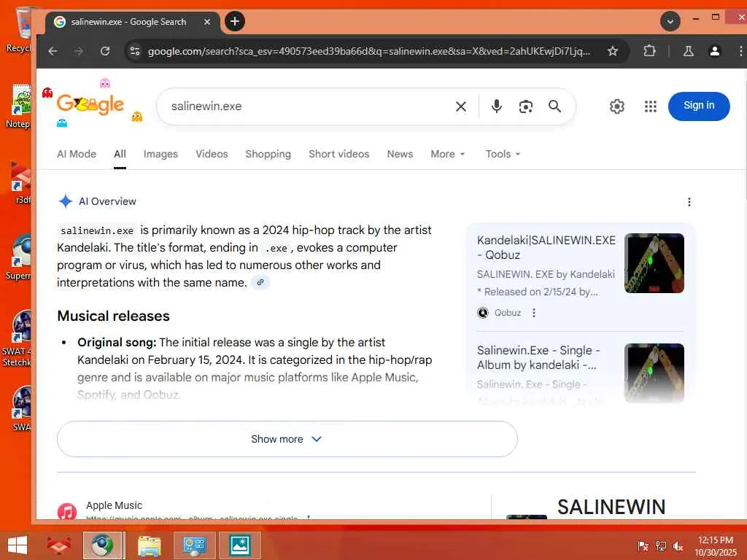Switch to AI Mode tab
The width and height of the screenshot is (747, 560).
[76, 154]
